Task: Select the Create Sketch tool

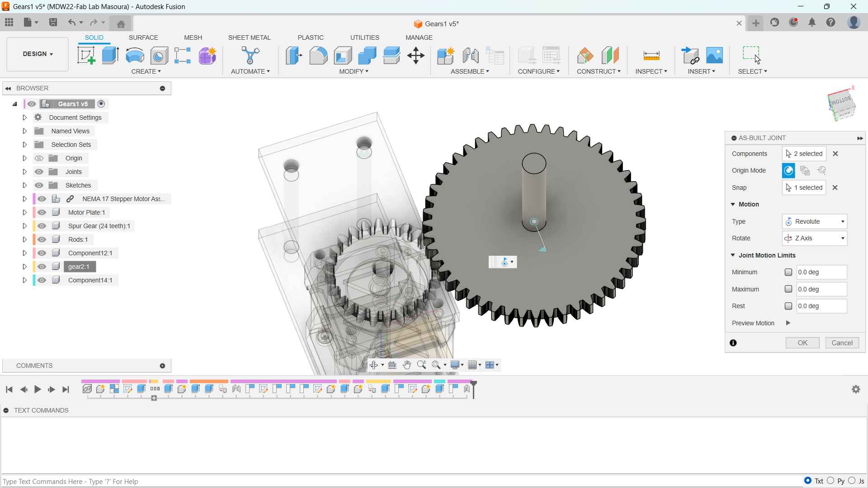Action: [x=86, y=56]
